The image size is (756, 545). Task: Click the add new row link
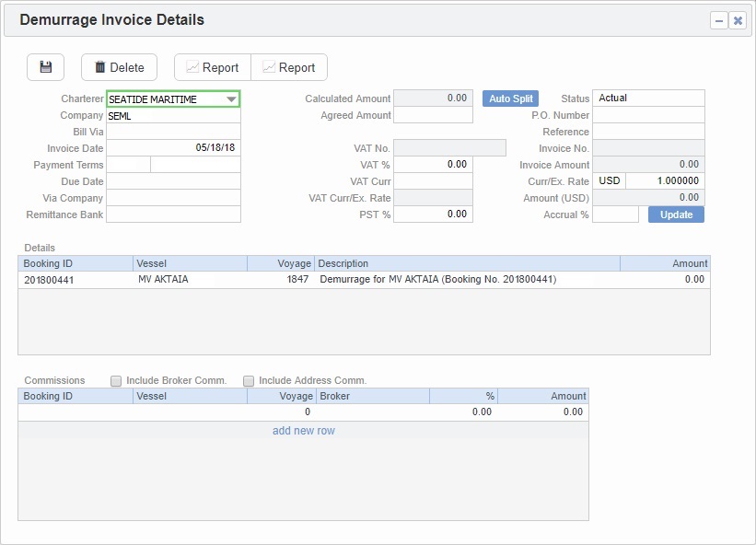pyautogui.click(x=302, y=430)
